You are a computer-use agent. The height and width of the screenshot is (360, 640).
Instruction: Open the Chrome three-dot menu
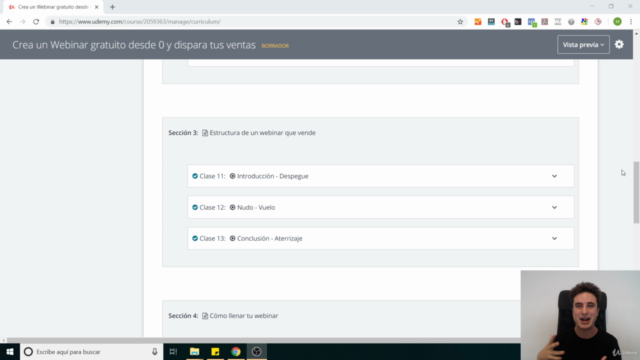point(631,22)
